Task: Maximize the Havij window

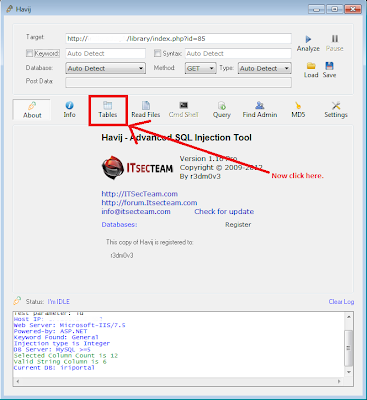Action: pyautogui.click(x=334, y=9)
